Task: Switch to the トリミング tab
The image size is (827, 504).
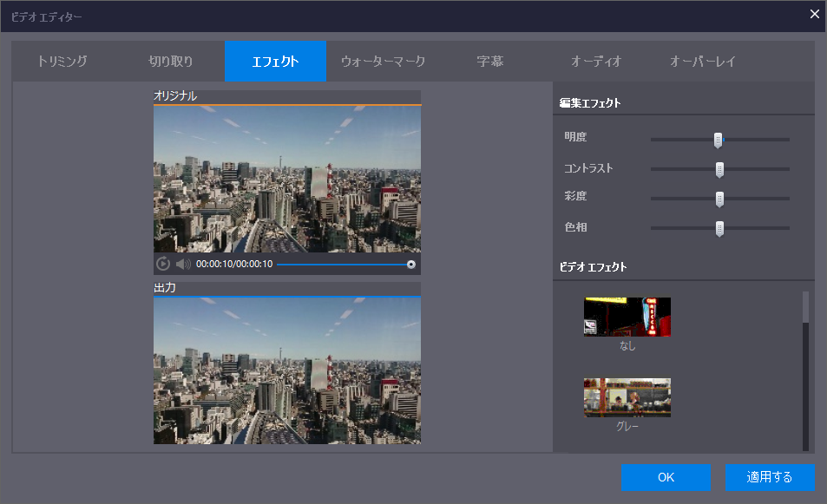Action: pyautogui.click(x=62, y=62)
